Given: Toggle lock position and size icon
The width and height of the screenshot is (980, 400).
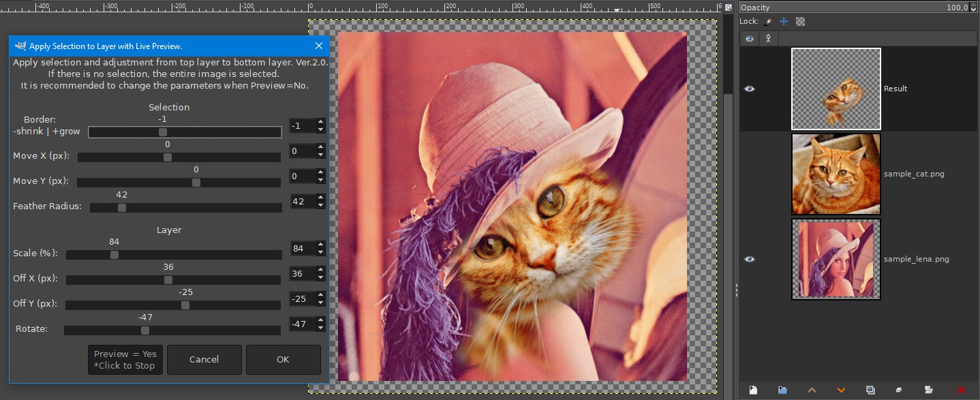Looking at the screenshot, I should (x=784, y=22).
